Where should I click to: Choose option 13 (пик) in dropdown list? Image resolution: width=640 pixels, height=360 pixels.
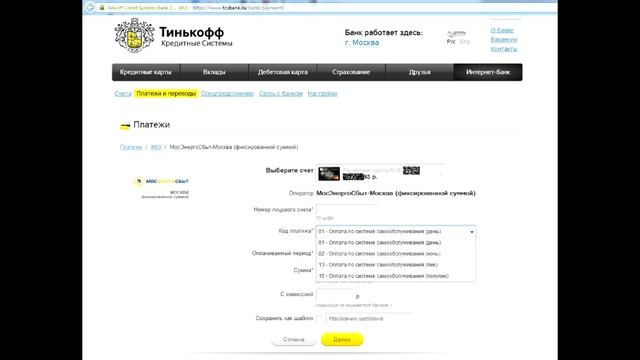tap(396, 264)
